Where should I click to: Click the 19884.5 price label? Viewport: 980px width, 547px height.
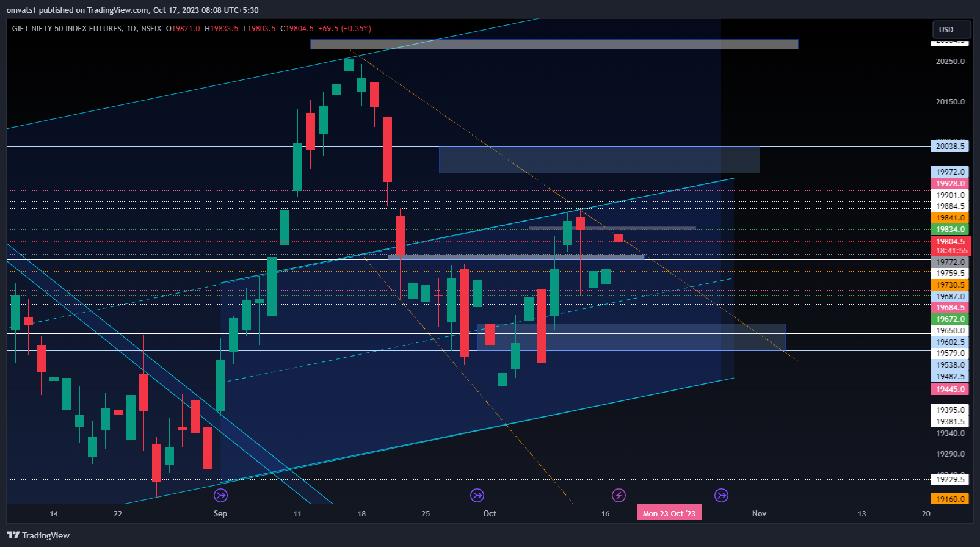coord(950,206)
